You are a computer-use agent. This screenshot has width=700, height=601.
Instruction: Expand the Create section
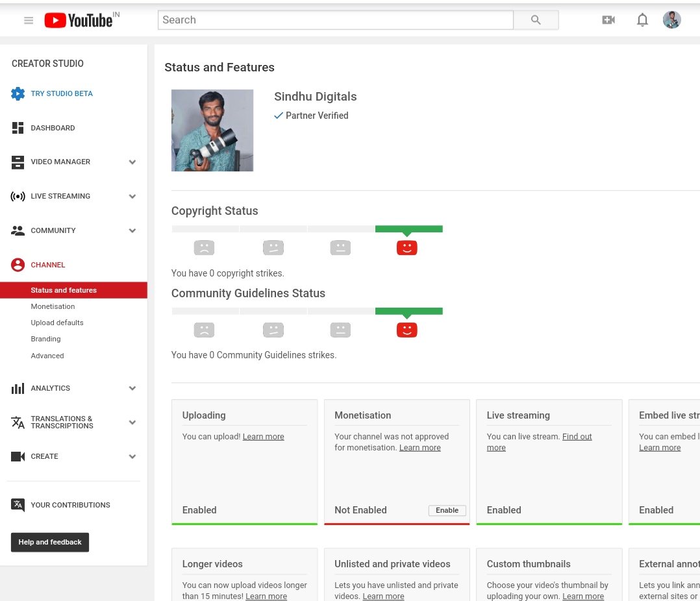point(132,456)
